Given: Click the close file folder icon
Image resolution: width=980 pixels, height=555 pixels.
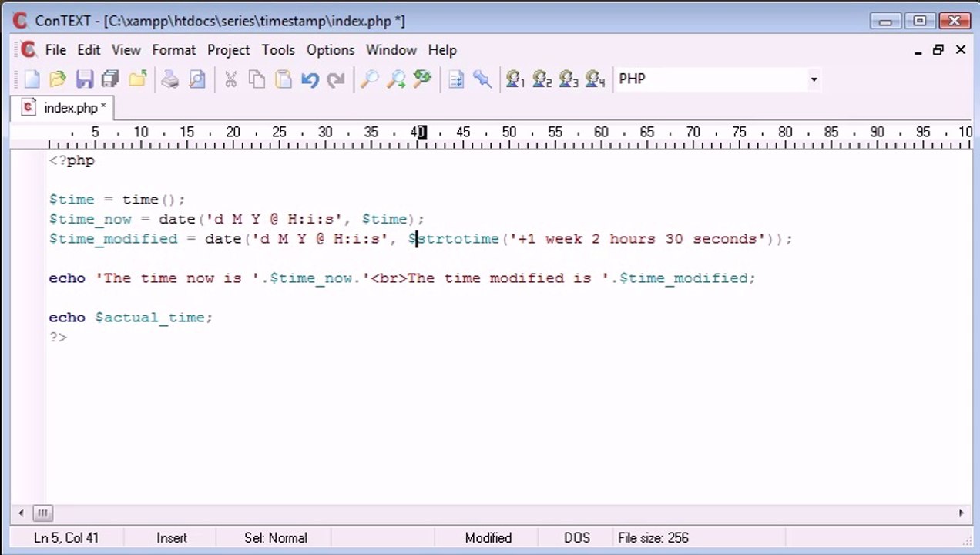Looking at the screenshot, I should click(x=138, y=79).
